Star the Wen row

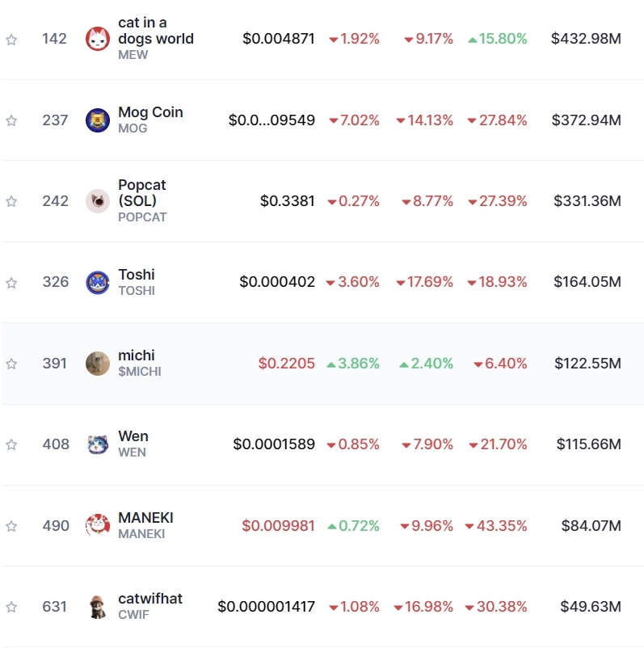[11, 444]
